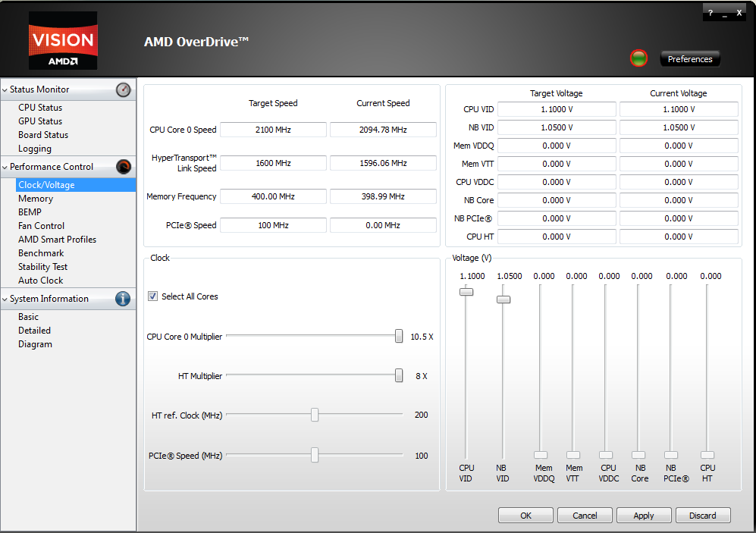Click the OK button
756x533 pixels.
coord(525,515)
